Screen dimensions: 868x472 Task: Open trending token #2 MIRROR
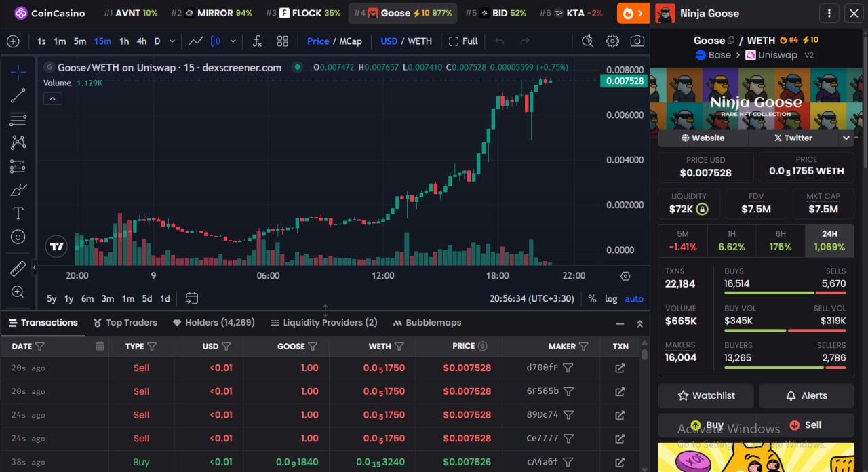(x=212, y=13)
